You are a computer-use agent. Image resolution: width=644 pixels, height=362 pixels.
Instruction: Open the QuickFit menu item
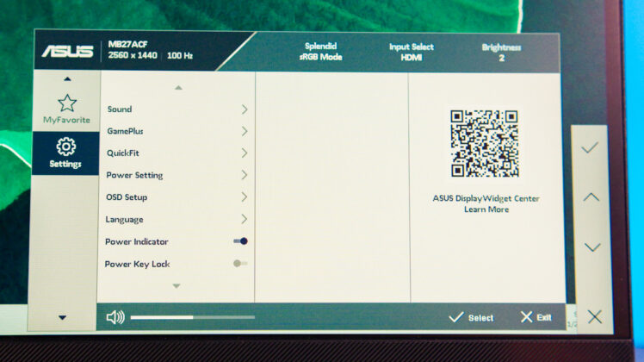(176, 153)
